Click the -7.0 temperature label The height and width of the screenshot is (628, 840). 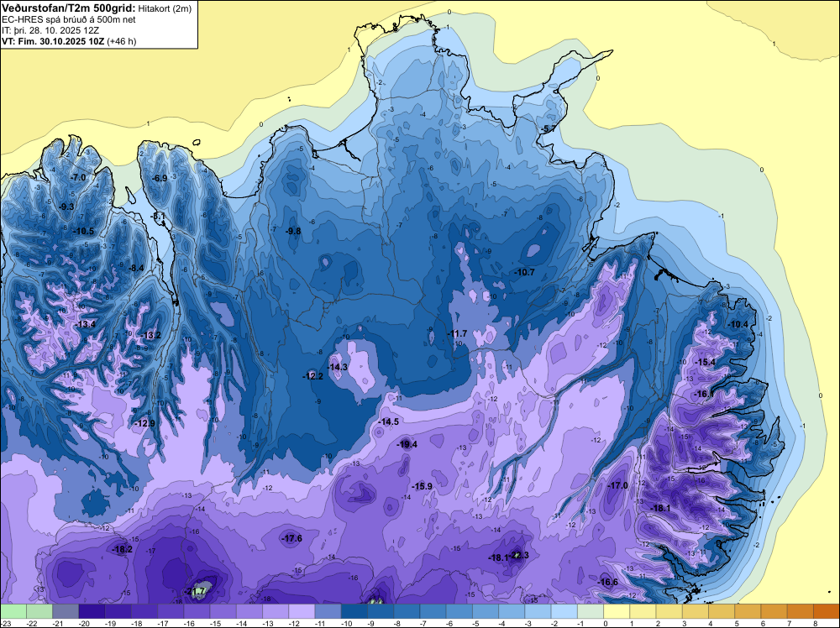78,177
